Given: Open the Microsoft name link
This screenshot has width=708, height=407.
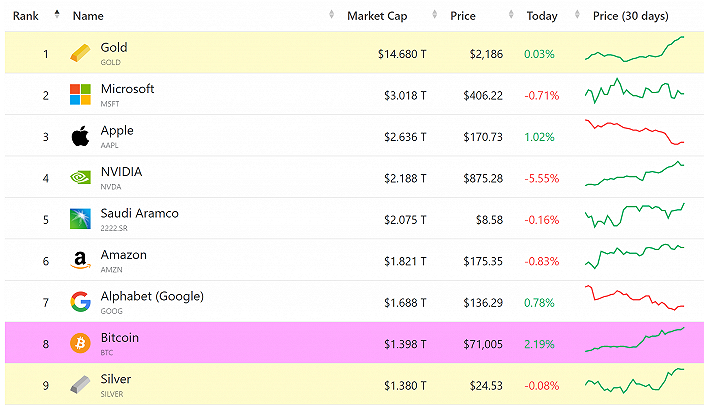Looking at the screenshot, I should (x=127, y=89).
